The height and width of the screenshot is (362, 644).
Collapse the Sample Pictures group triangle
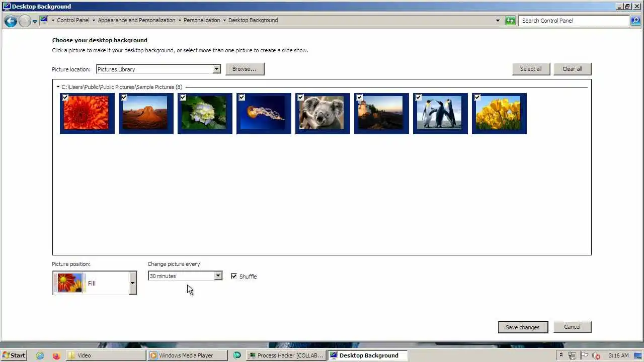[x=58, y=87]
